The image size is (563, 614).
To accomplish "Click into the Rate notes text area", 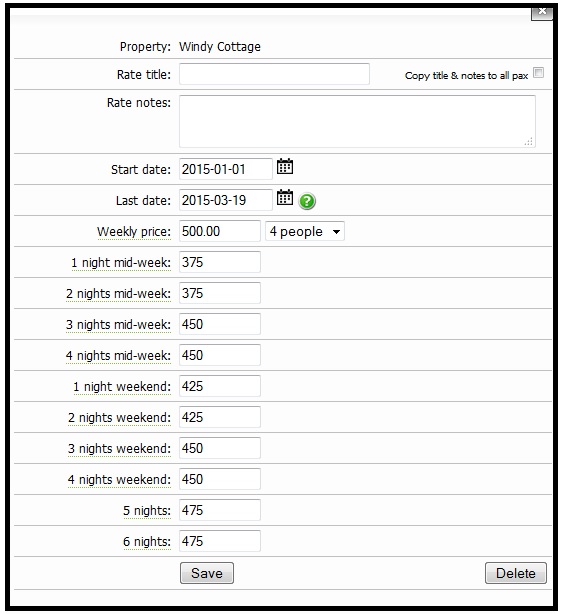I will point(357,121).
